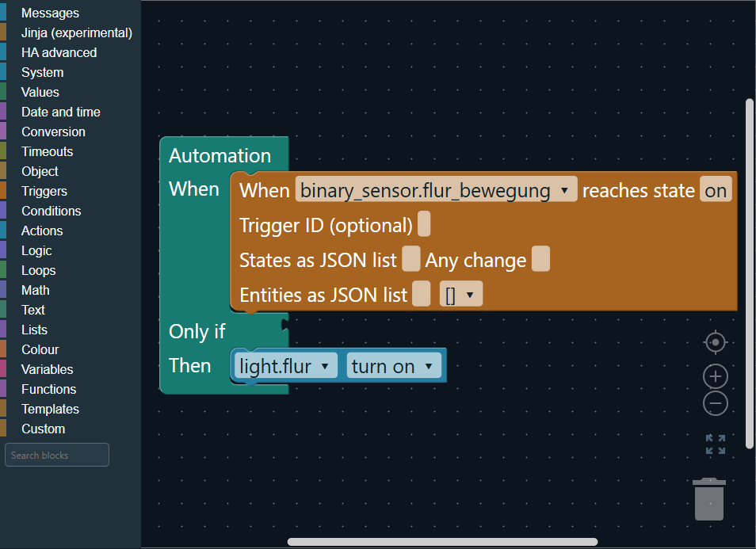Open the Math category
Viewport: 756px width, 549px height.
(71, 290)
